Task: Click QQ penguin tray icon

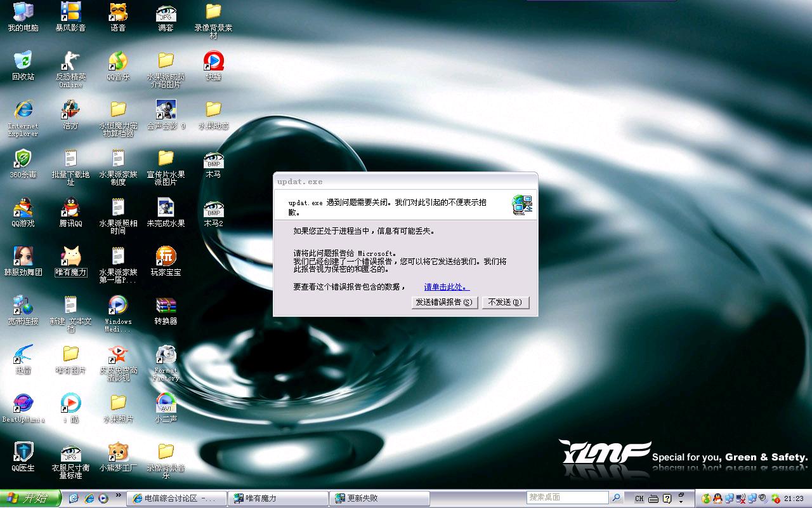Action: click(717, 498)
